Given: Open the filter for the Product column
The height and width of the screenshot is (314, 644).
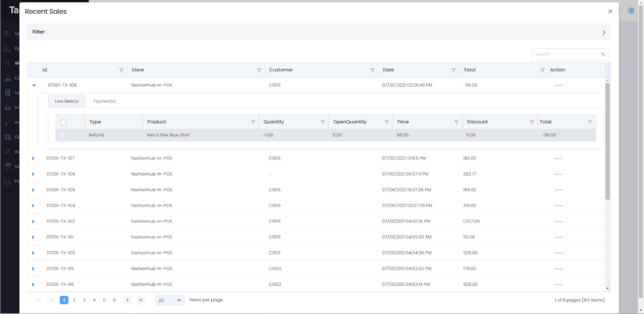Looking at the screenshot, I should [x=253, y=122].
